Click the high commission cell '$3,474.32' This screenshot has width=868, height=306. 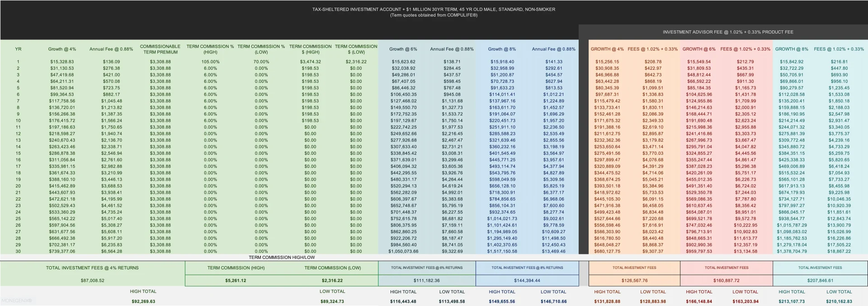click(x=310, y=62)
